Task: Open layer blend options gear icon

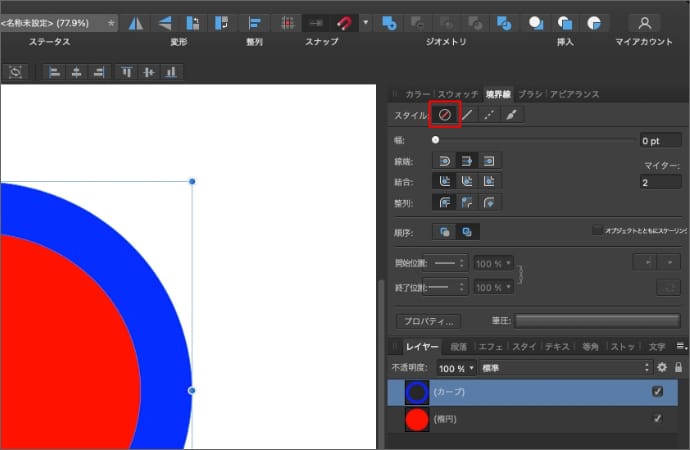Action: (x=662, y=368)
